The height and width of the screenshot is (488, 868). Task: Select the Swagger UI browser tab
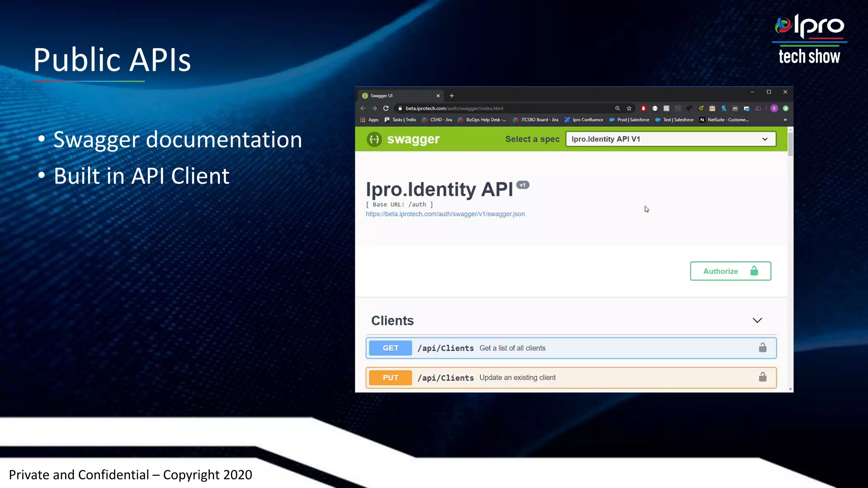401,96
